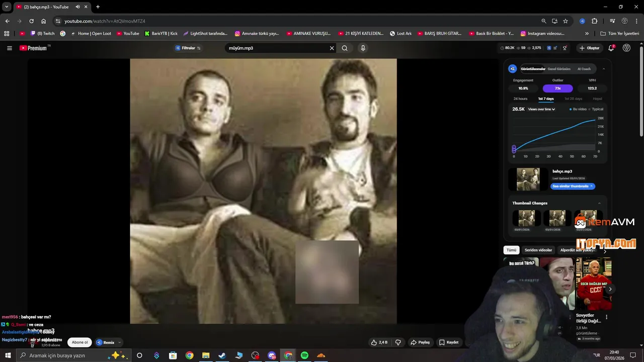Image resolution: width=644 pixels, height=362 pixels.
Task: Open Chrome extensions puzzle icon
Action: tap(594, 21)
